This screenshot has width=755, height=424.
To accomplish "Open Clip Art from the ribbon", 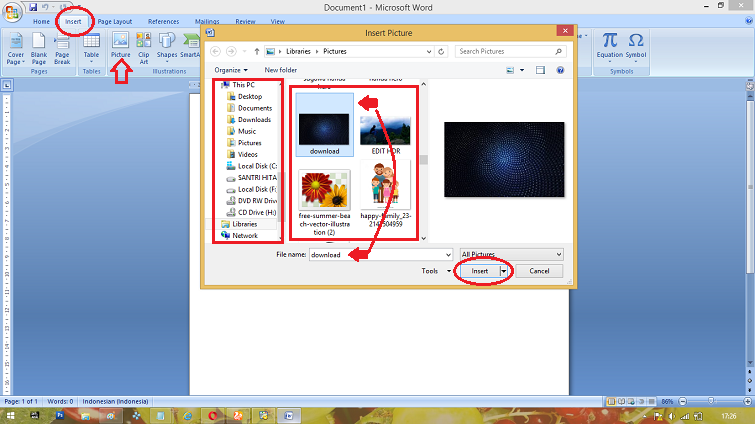I will coord(143,48).
